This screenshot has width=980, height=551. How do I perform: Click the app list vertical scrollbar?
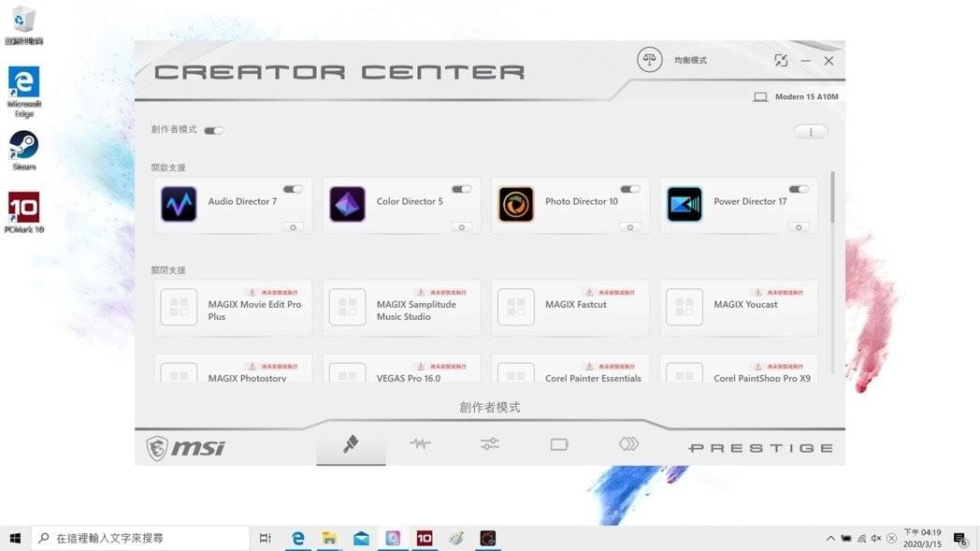832,197
